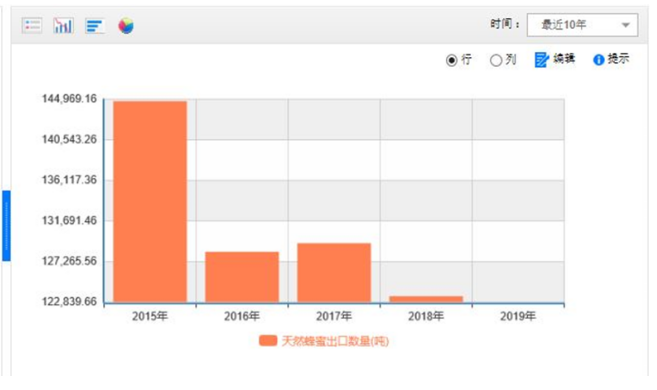Screen dimensions: 657x390
Task: Click the 编辑 pencil icon
Action: [541, 59]
